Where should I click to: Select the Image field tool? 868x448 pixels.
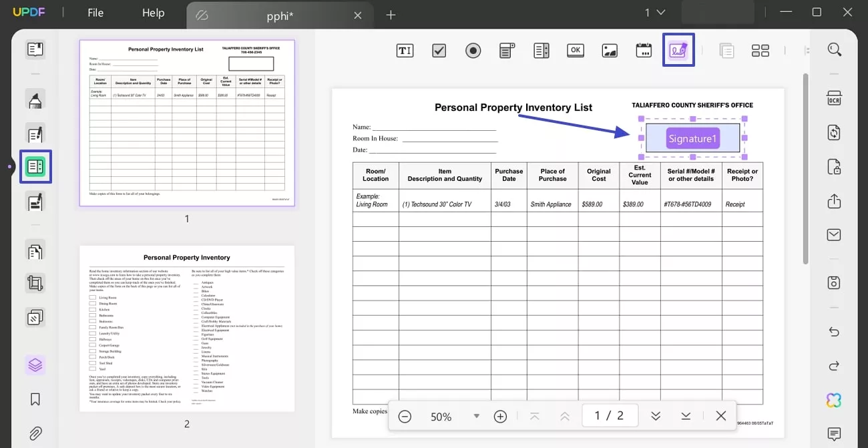pyautogui.click(x=609, y=49)
